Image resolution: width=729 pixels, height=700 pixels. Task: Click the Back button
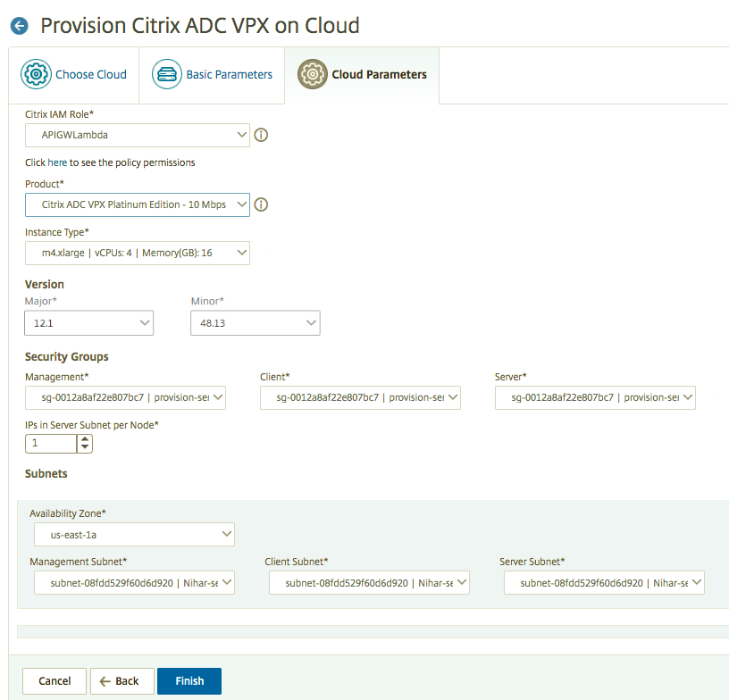tap(122, 681)
